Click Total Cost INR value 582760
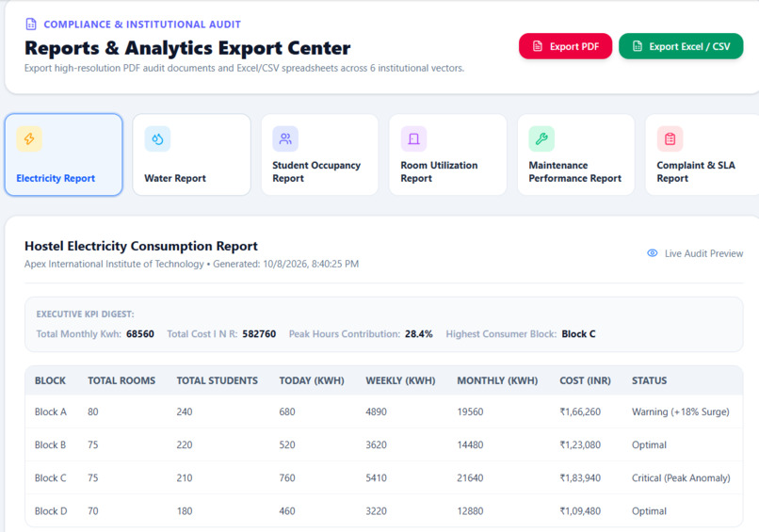759x532 pixels. 259,334
